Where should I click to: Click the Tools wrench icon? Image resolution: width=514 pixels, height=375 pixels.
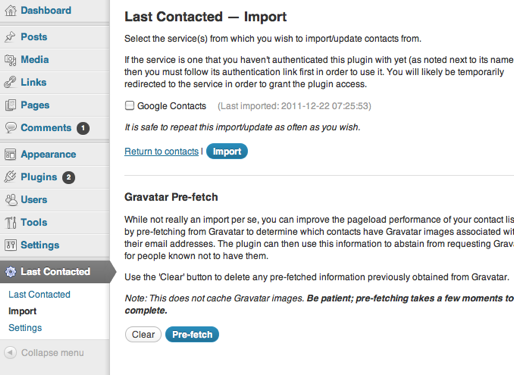coord(10,222)
